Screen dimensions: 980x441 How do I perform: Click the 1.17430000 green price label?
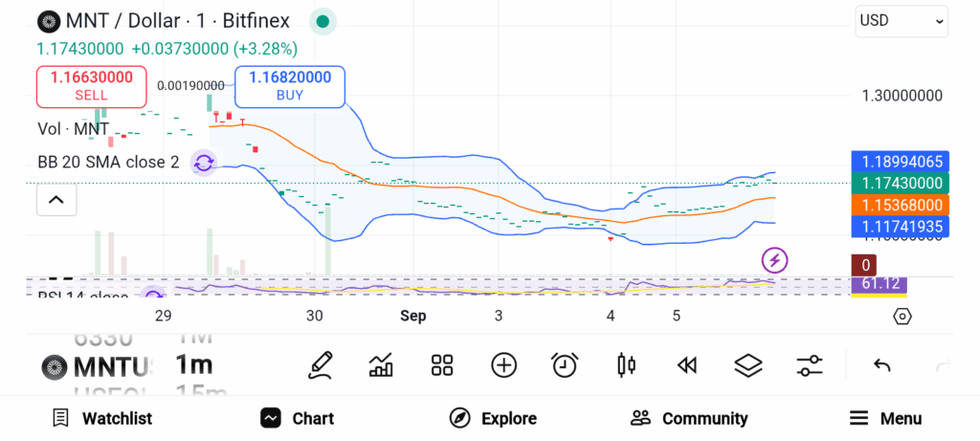tap(901, 183)
